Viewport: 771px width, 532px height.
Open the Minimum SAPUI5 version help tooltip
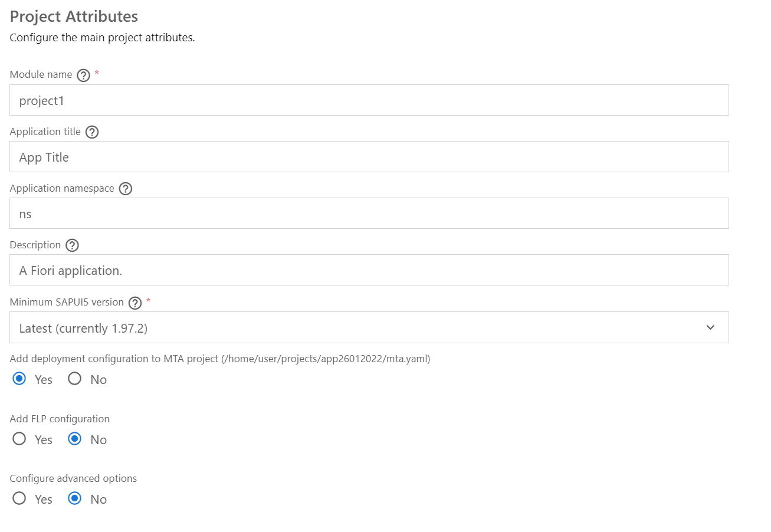click(134, 303)
